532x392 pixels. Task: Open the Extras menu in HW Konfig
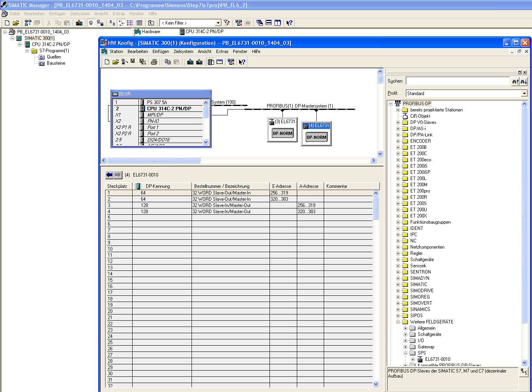(222, 51)
